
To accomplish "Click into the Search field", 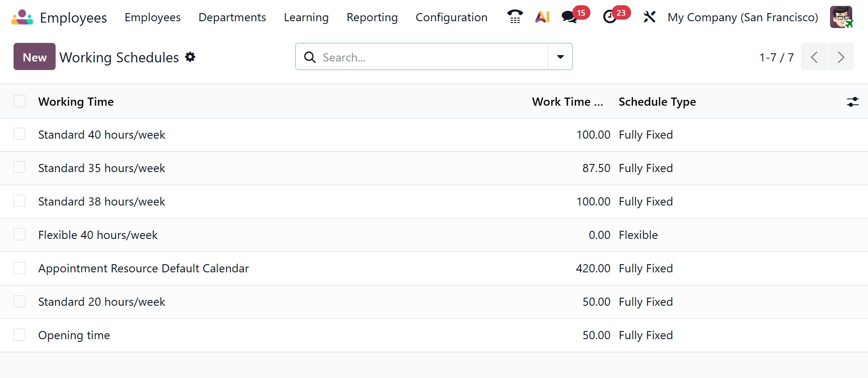I will (429, 57).
